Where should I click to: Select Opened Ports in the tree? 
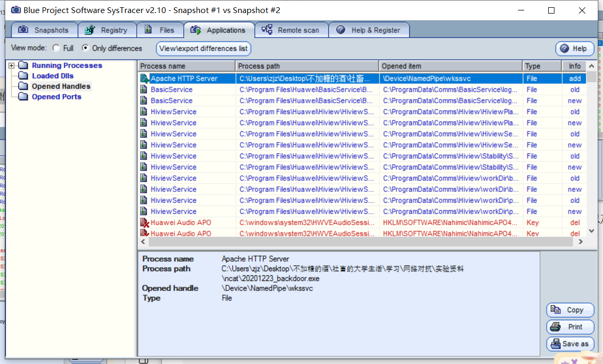tap(56, 96)
